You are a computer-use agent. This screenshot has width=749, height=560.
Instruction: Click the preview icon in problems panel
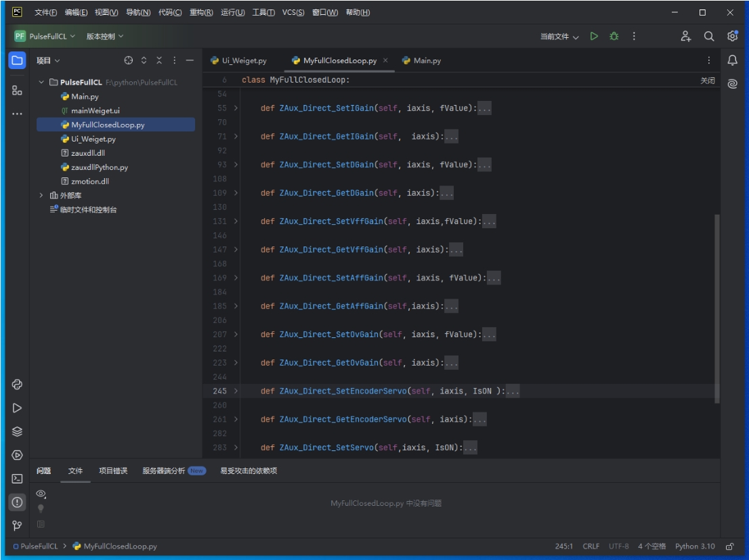click(x=41, y=524)
